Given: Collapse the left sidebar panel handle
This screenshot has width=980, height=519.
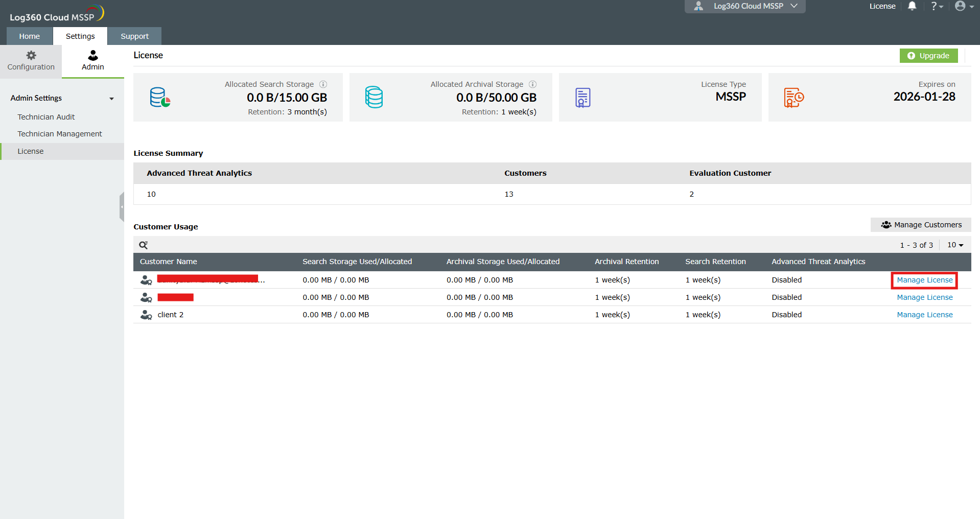Looking at the screenshot, I should tap(122, 207).
